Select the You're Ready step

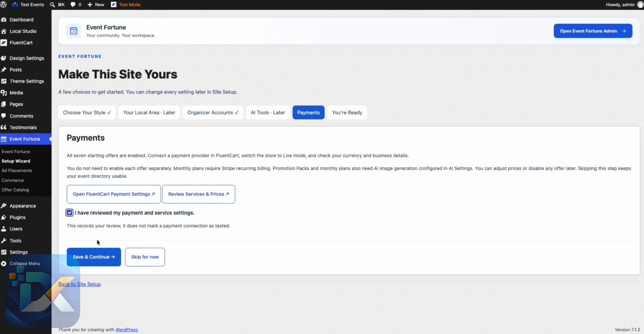(x=347, y=113)
